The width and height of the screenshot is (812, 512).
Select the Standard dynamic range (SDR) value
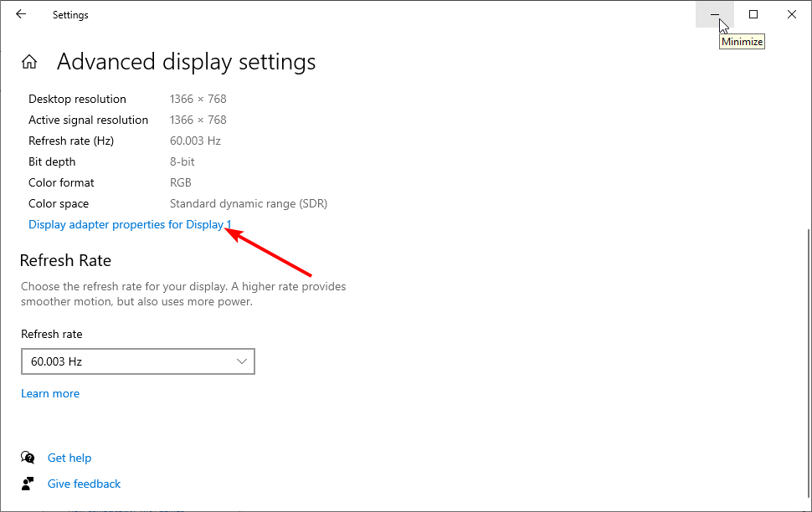tap(249, 203)
